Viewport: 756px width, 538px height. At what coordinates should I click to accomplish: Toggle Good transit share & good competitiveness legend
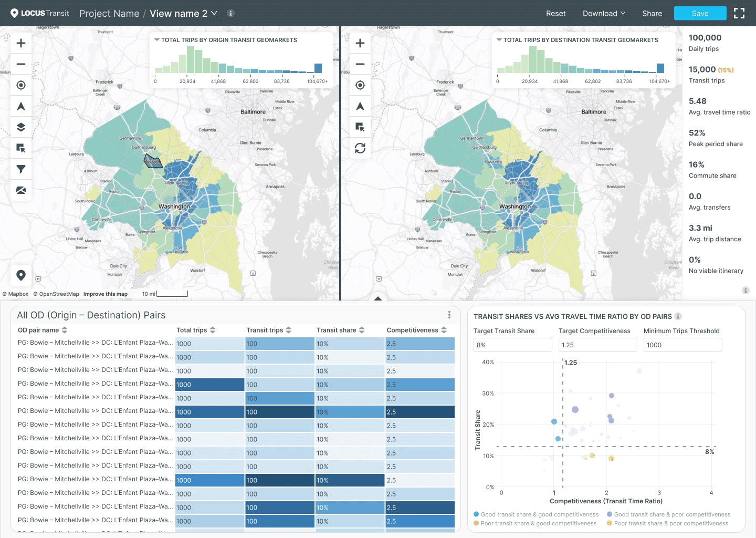(535, 514)
